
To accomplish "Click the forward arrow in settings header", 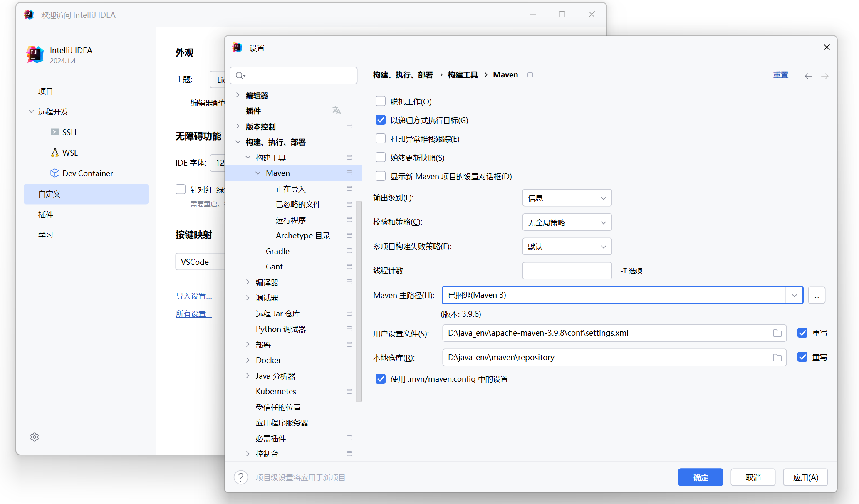I will point(825,76).
